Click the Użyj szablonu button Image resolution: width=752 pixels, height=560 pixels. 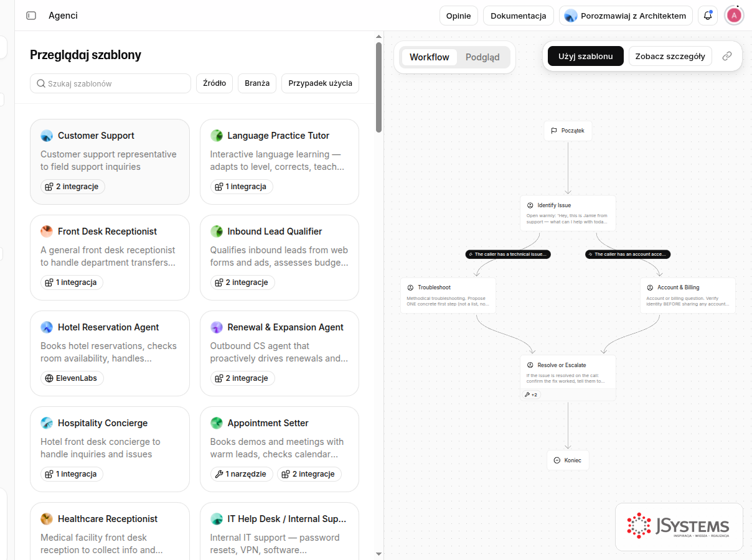(586, 56)
